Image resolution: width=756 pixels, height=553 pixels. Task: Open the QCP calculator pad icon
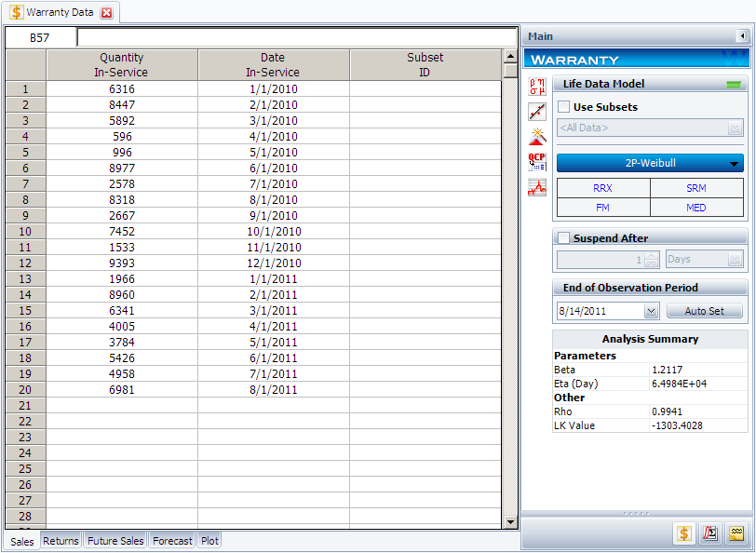(537, 161)
